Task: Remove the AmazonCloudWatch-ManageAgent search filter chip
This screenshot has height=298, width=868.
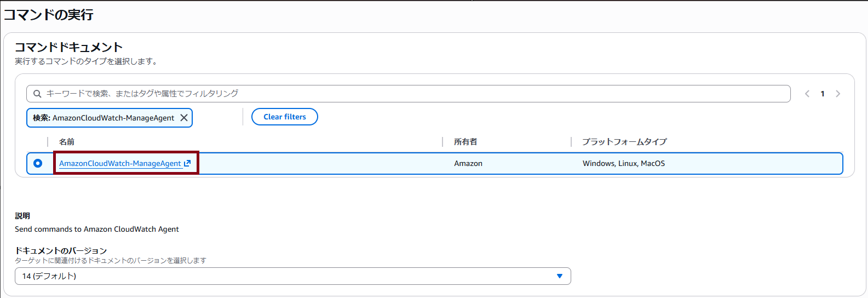Action: pyautogui.click(x=184, y=118)
